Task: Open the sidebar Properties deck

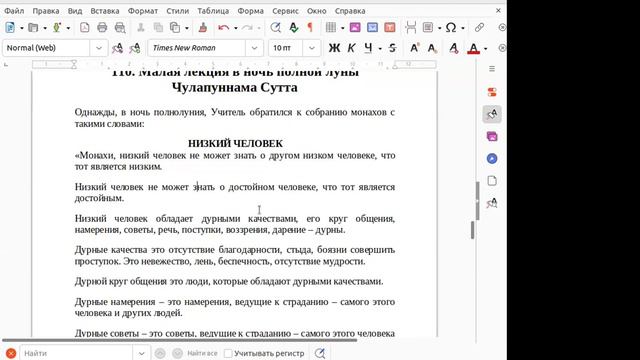Action: [x=492, y=92]
